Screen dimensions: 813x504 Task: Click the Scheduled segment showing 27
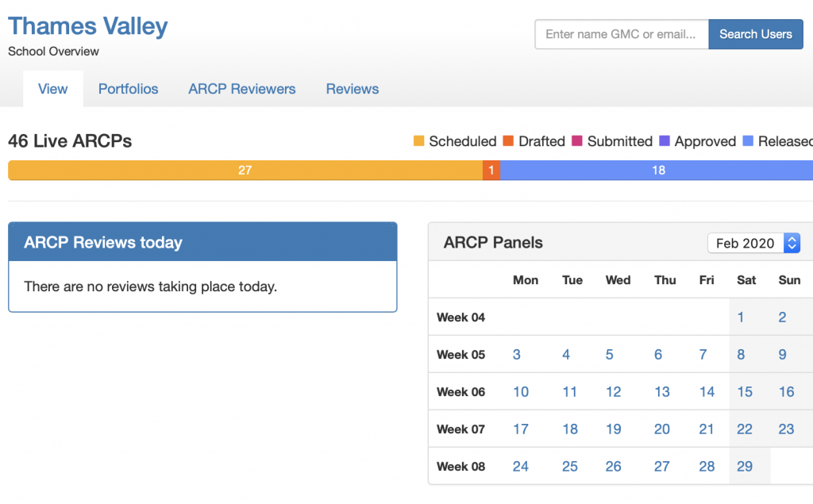tap(245, 170)
